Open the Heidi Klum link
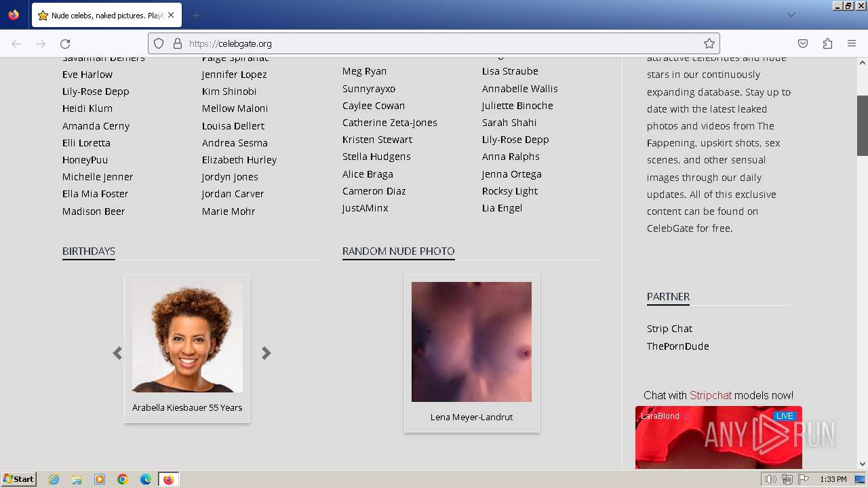868x488 pixels. click(87, 108)
